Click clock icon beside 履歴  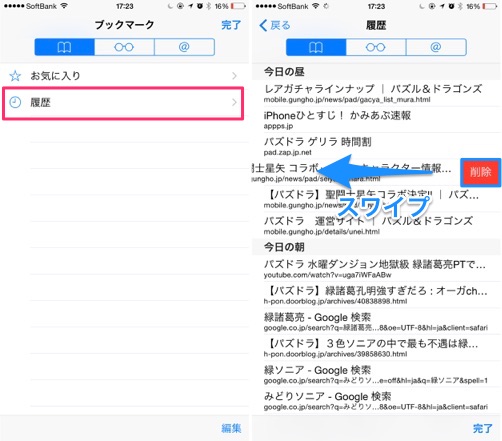15,102
